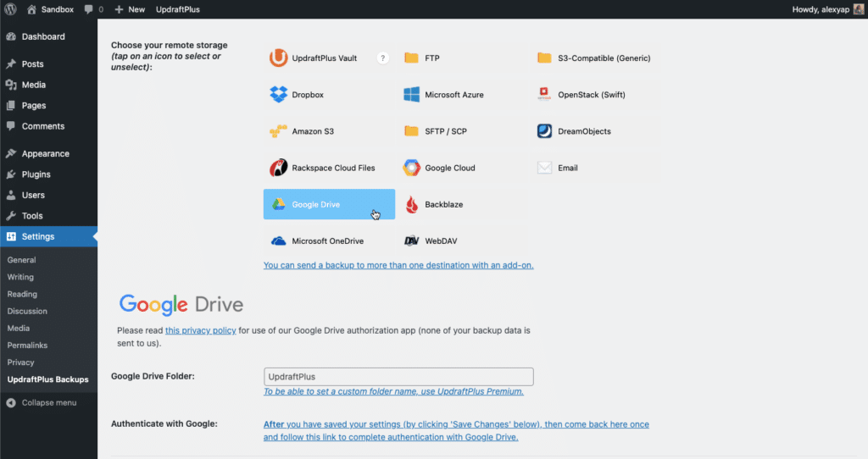Select DreamObjects storage
The image size is (868, 459).
coord(594,131)
